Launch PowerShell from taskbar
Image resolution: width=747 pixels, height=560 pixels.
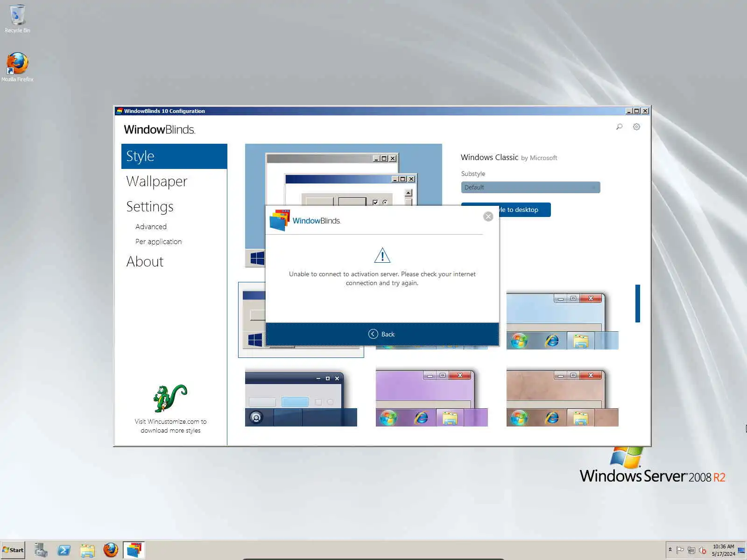click(64, 550)
